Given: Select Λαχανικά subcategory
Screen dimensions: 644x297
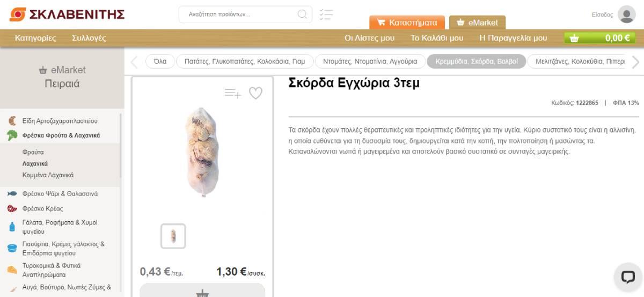Looking at the screenshot, I should pyautogui.click(x=35, y=163).
